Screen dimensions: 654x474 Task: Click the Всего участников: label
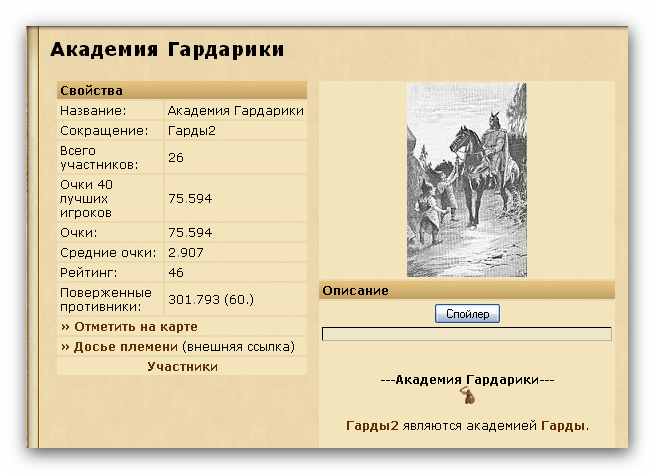click(99, 157)
